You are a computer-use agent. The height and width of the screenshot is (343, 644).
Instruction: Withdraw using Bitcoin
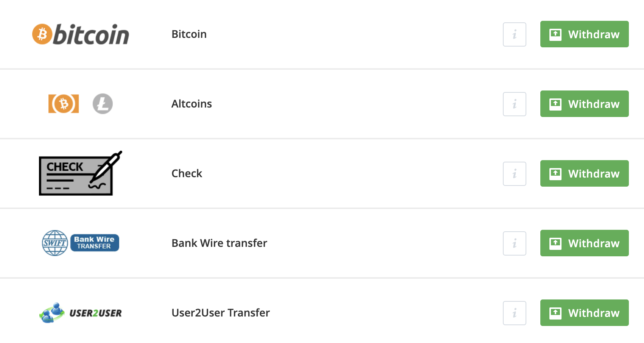(x=584, y=34)
